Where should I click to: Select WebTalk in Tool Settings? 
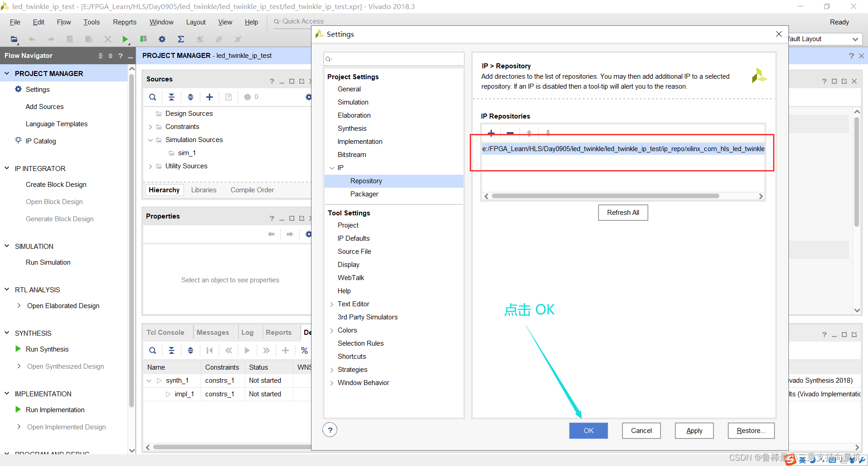[x=351, y=278]
